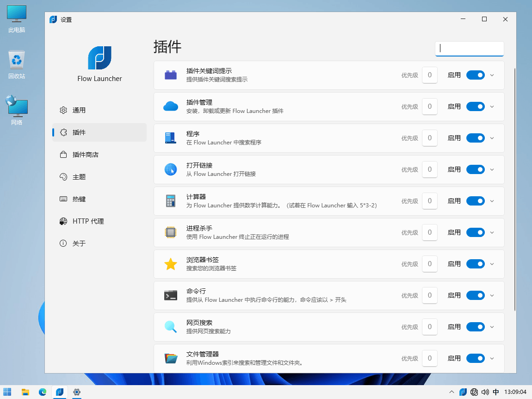This screenshot has width=532, height=399.
Task: Expand the 计算器 plugin chevron
Action: (492, 201)
